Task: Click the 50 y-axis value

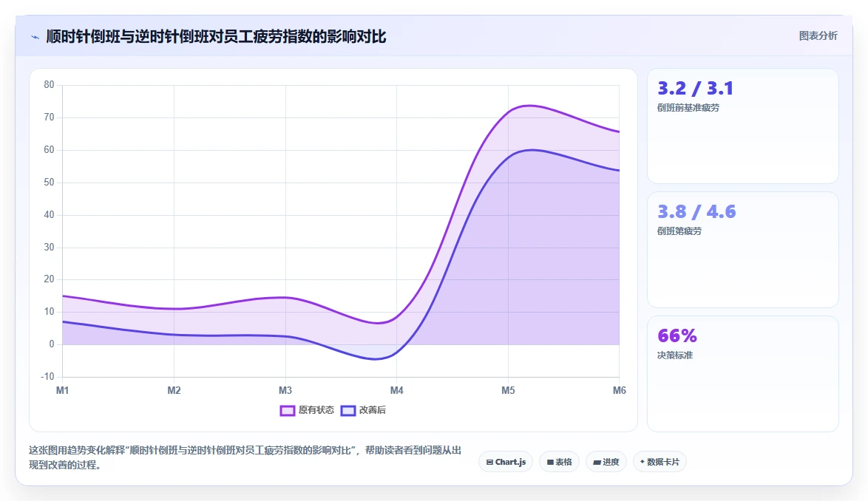Action: pos(50,182)
